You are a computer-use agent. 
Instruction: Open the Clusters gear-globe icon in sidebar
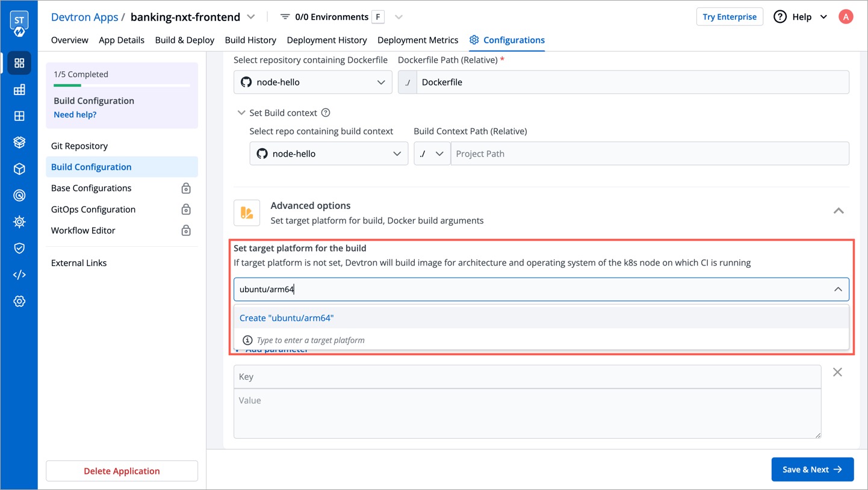pyautogui.click(x=19, y=222)
